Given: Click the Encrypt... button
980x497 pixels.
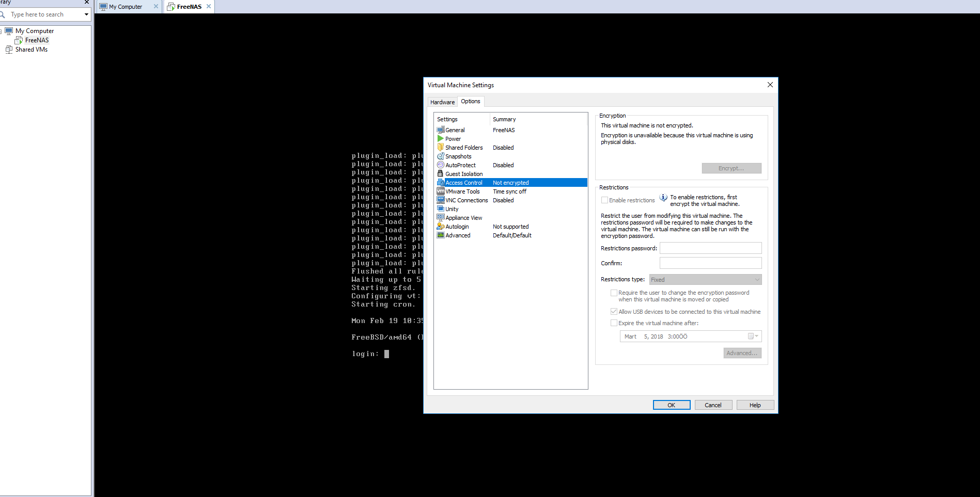Looking at the screenshot, I should coord(732,168).
